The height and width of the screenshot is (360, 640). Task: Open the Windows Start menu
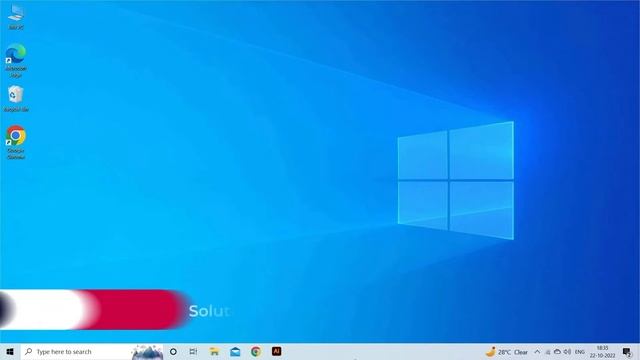[x=10, y=351]
